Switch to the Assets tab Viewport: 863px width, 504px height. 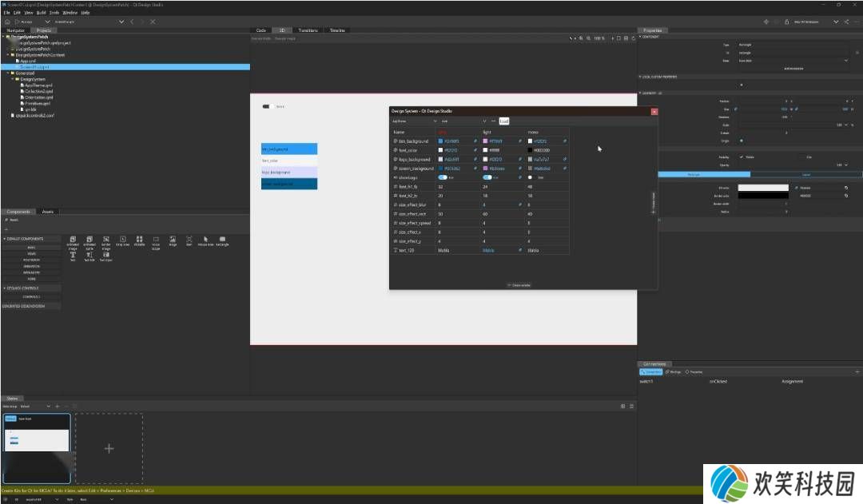coord(48,212)
